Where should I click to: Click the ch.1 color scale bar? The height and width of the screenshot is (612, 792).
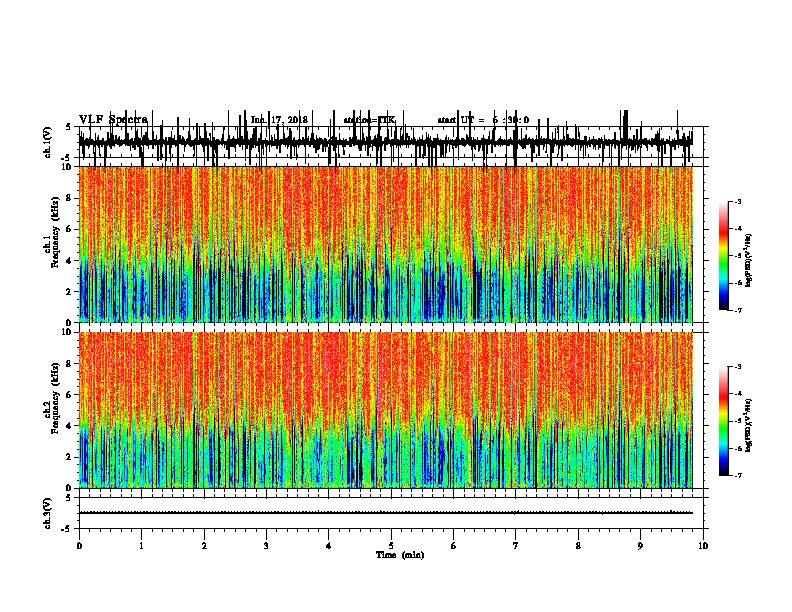point(724,256)
